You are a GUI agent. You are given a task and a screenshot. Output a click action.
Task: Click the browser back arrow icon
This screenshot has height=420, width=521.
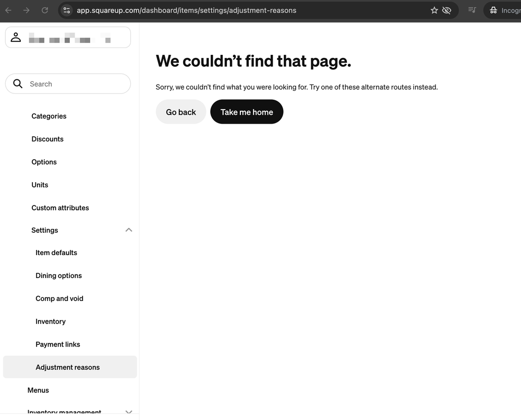pos(8,10)
